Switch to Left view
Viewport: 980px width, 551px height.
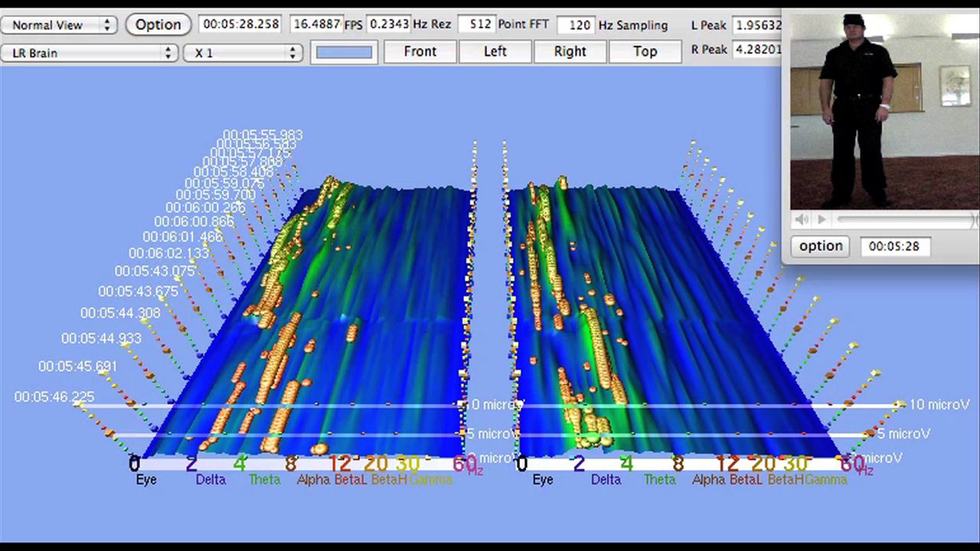[495, 51]
